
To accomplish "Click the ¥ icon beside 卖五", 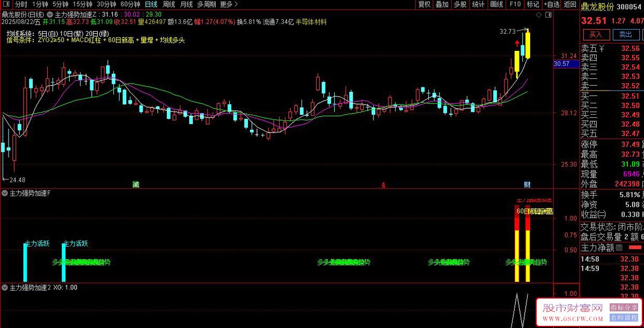I will tap(602, 49).
